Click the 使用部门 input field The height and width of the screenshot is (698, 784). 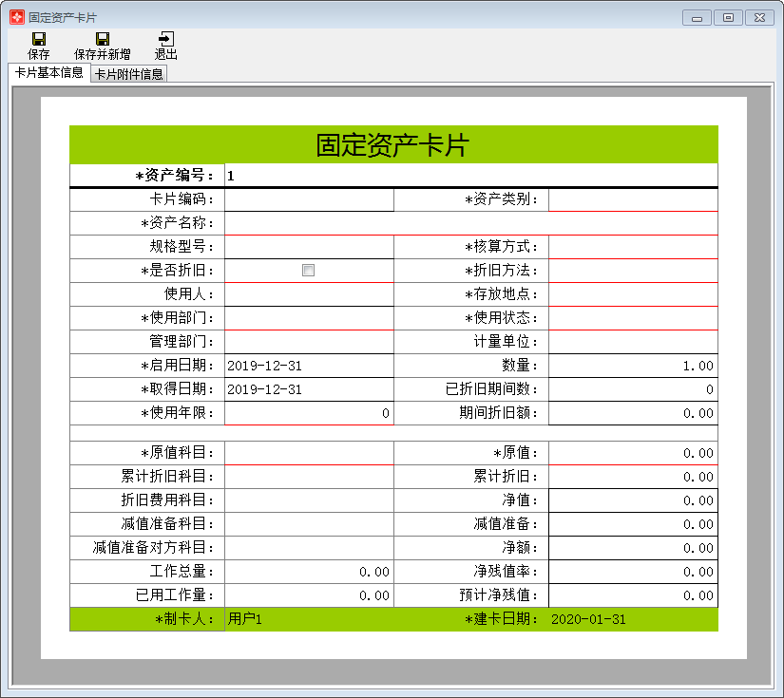click(x=308, y=317)
